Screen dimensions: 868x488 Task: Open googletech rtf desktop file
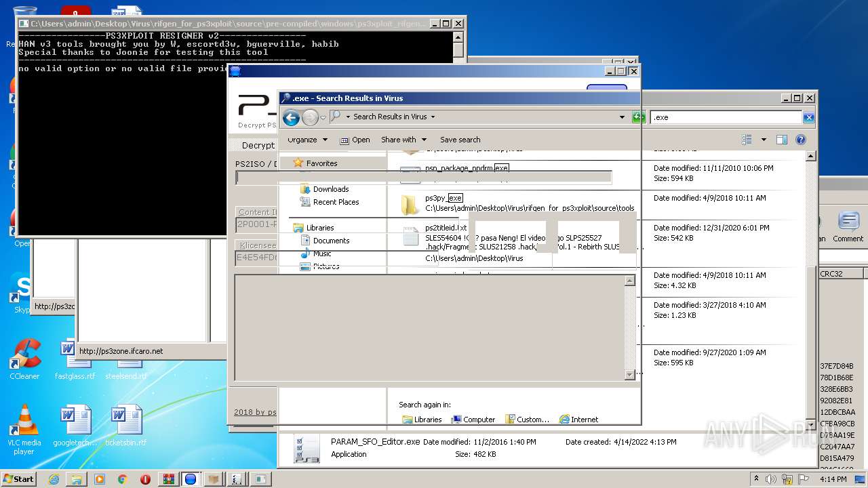click(76, 426)
